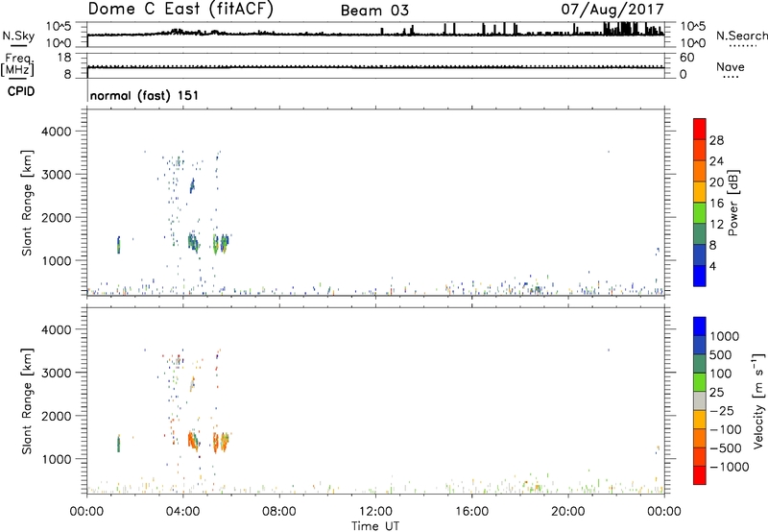
Task: Click the gray -25 to 25 velocity colorbar segment
Action: coord(700,400)
